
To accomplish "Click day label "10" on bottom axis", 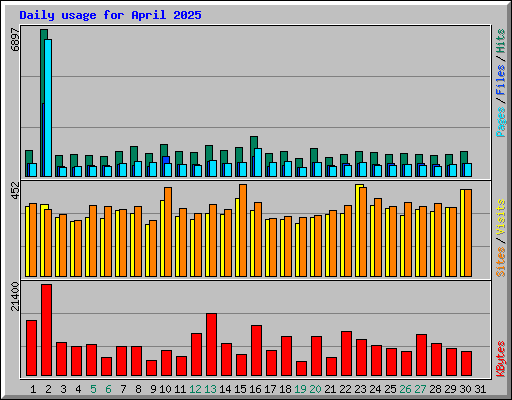I will (x=165, y=389).
